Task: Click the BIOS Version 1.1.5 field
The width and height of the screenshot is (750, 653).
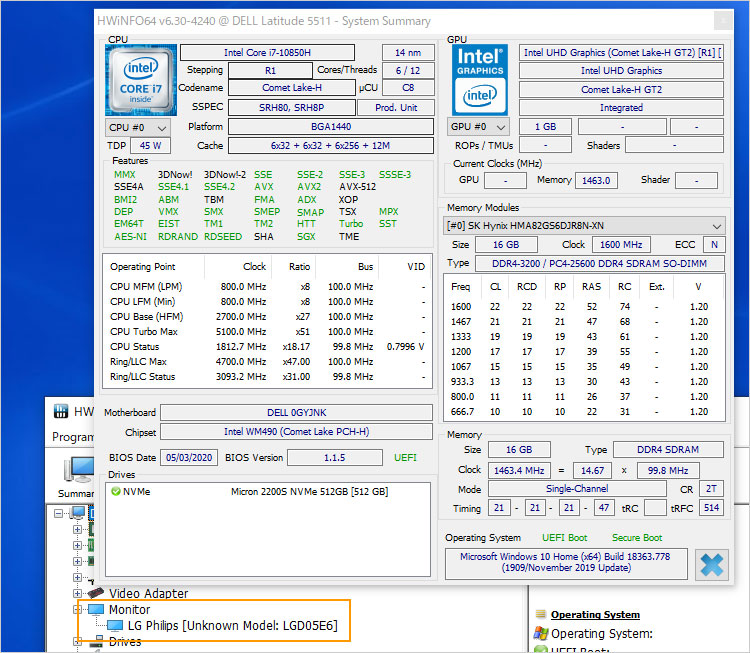Action: pyautogui.click(x=335, y=457)
